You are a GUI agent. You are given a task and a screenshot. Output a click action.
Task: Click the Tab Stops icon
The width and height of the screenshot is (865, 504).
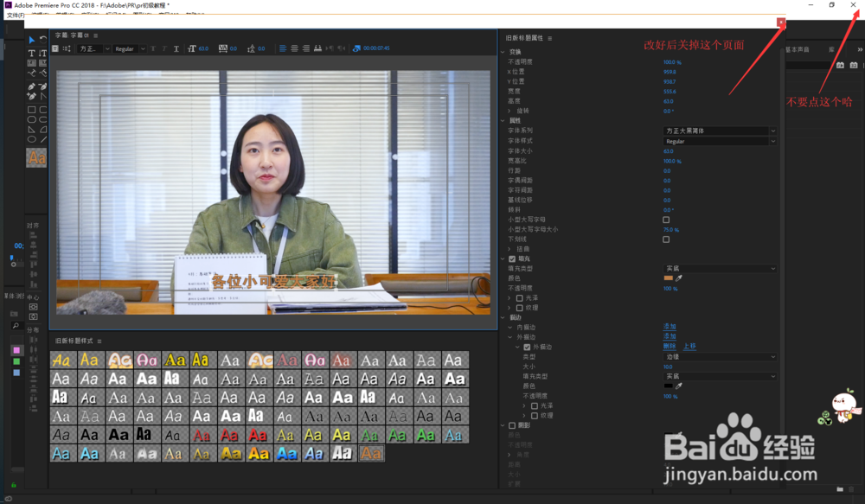pos(317,48)
